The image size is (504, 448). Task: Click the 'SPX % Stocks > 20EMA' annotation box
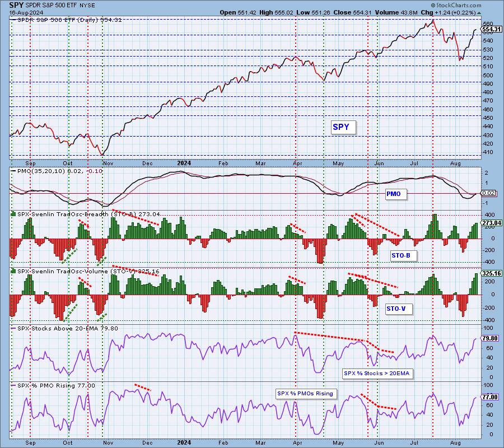click(377, 374)
